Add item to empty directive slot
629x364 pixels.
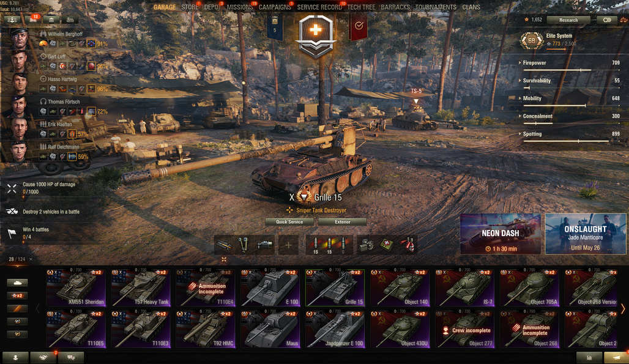click(288, 245)
